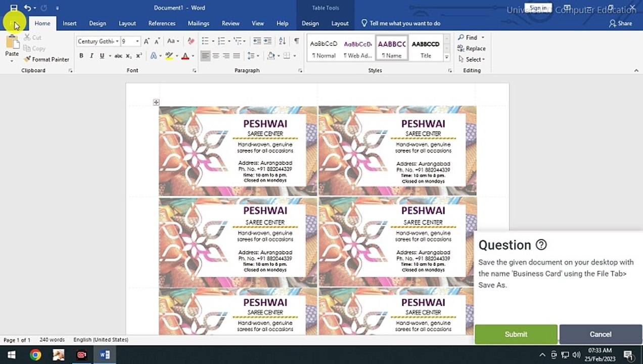Toggle Italic formatting
Image resolution: width=643 pixels, height=364 pixels.
pos(91,56)
